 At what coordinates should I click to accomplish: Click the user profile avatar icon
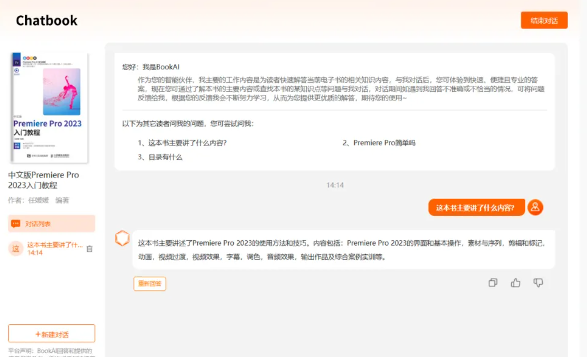[535, 207]
